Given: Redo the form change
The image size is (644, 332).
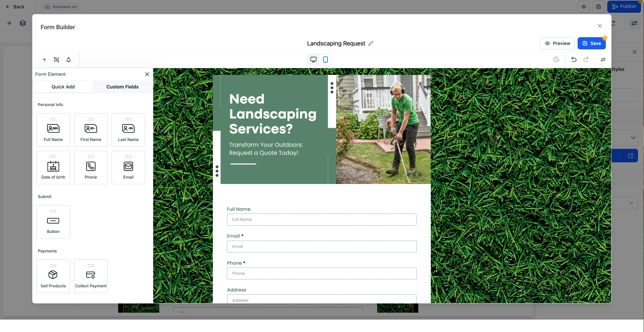Looking at the screenshot, I should [586, 59].
